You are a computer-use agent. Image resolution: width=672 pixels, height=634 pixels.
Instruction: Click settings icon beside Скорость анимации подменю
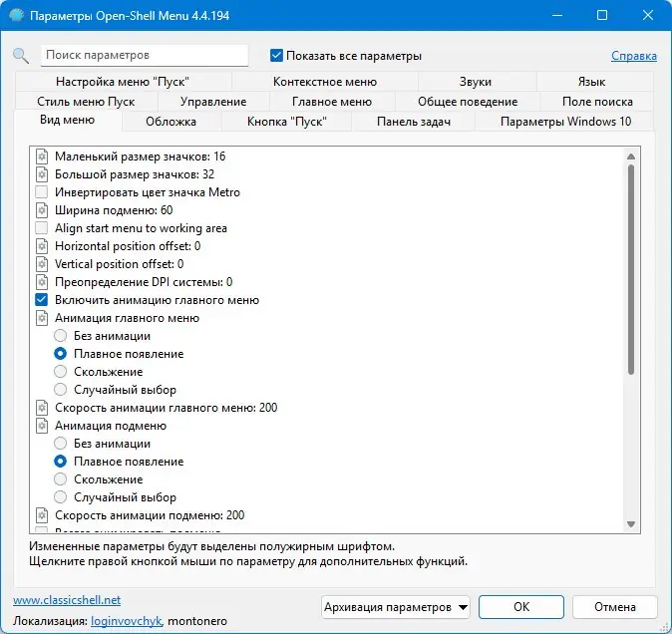(x=42, y=515)
